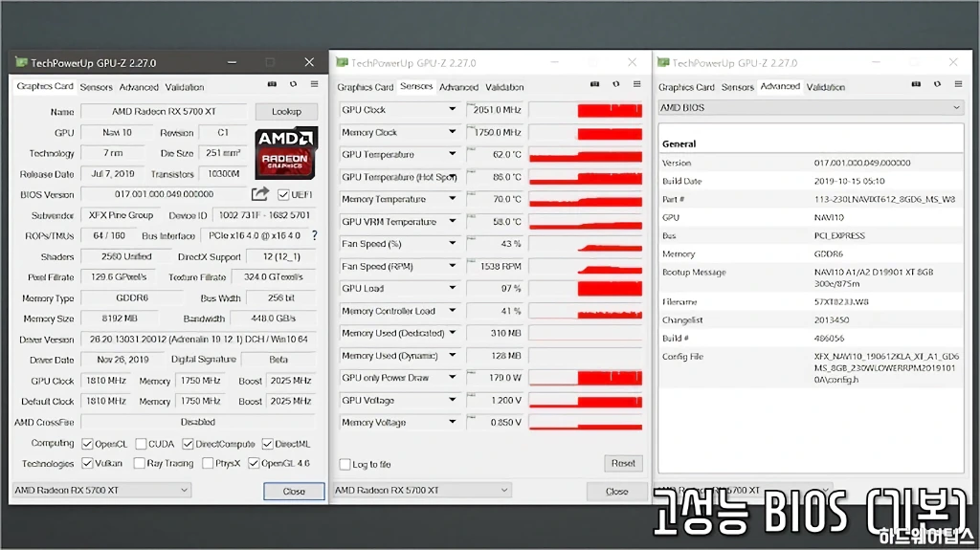
Task: Click refresh icon in Graphics Card window
Action: coord(293,84)
